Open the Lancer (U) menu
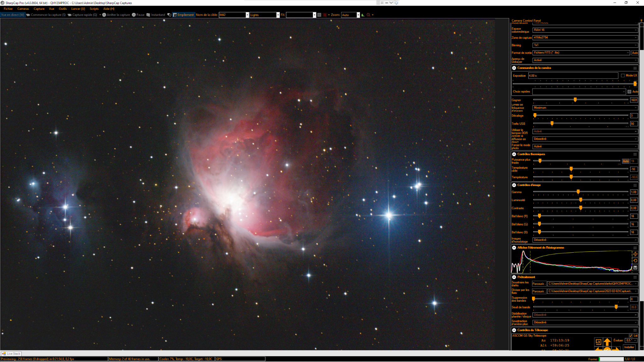 click(78, 9)
